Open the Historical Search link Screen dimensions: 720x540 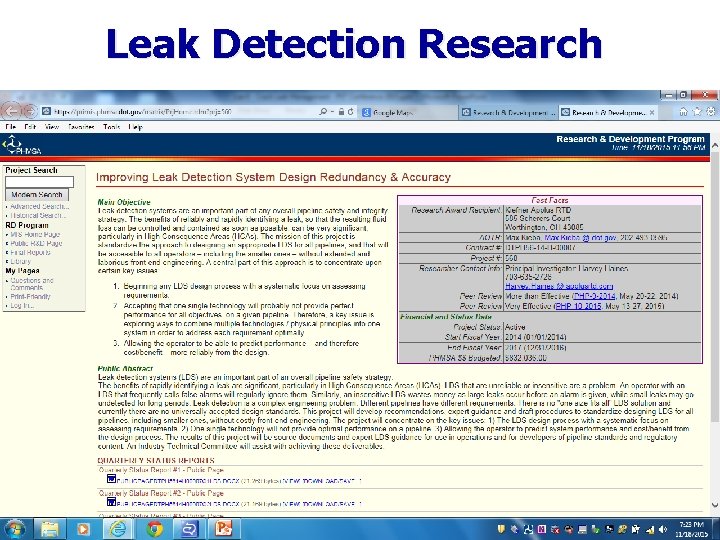point(38,215)
